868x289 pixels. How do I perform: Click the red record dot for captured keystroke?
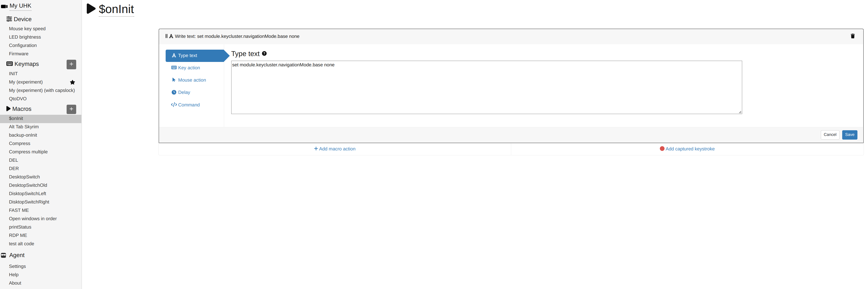pyautogui.click(x=662, y=148)
